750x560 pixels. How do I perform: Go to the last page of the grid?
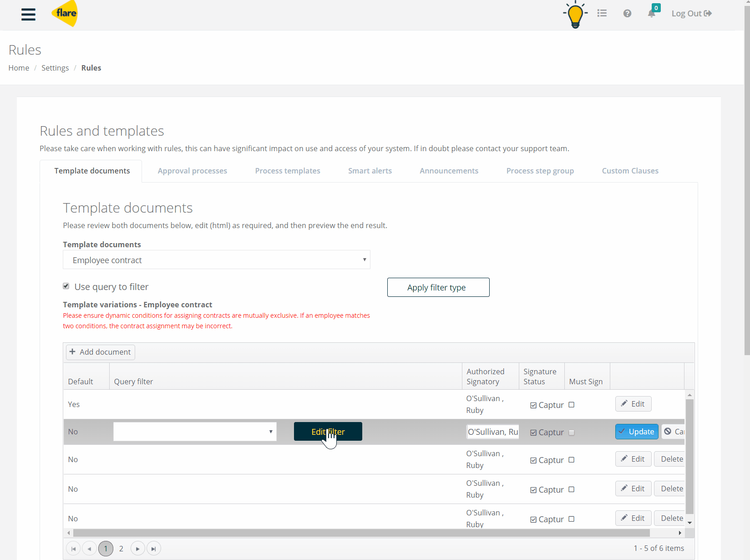pyautogui.click(x=154, y=549)
